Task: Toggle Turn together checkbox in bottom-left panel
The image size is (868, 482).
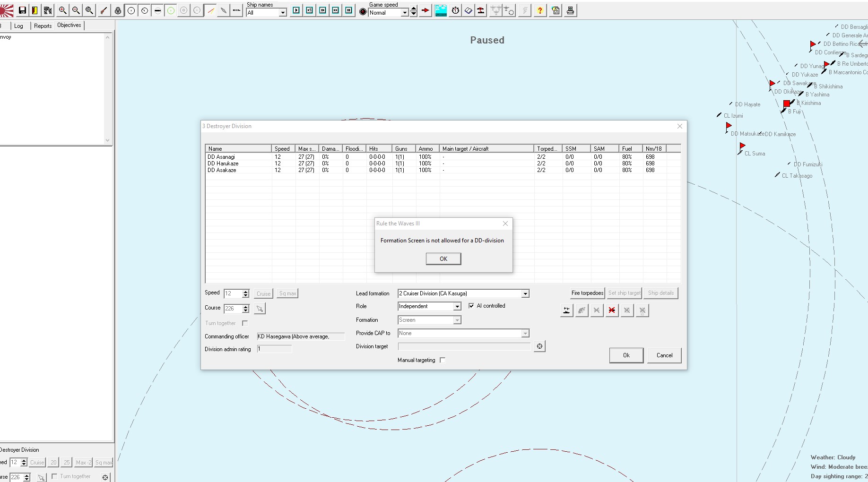Action: (x=54, y=476)
